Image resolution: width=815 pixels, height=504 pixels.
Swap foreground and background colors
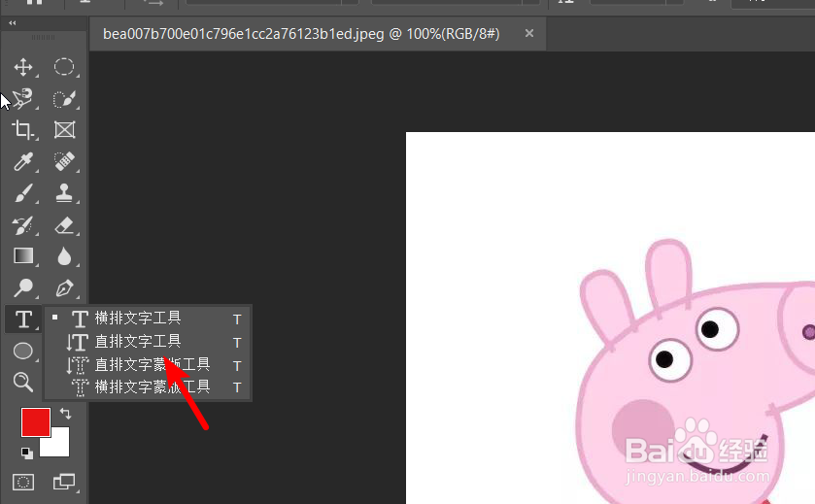(65, 414)
